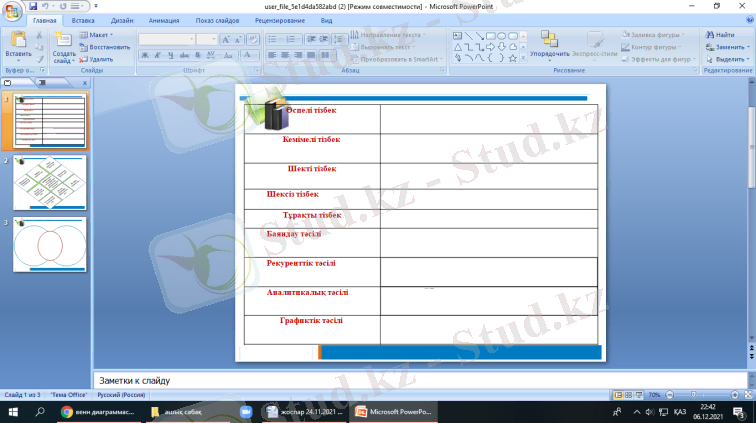Save the presentation from the quick access toolbar

(x=33, y=6)
